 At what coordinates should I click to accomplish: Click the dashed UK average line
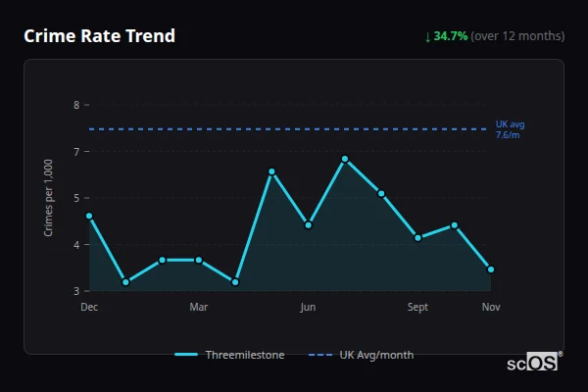point(287,129)
